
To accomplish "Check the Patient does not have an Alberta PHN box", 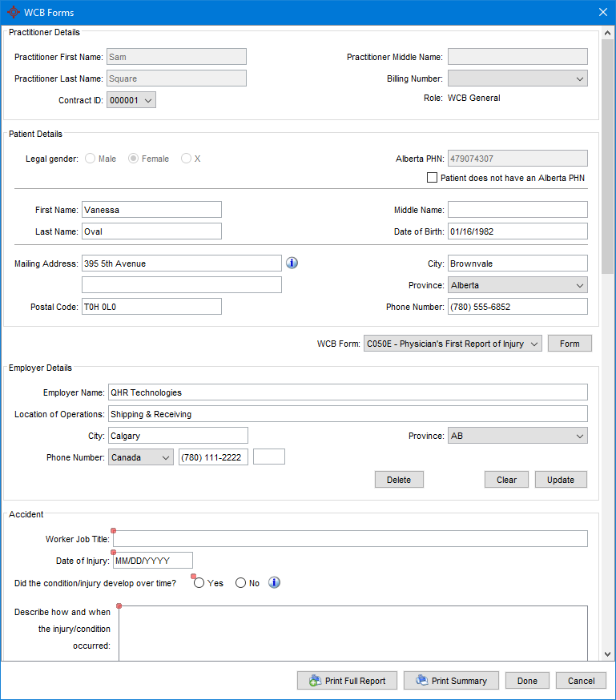I will (432, 177).
